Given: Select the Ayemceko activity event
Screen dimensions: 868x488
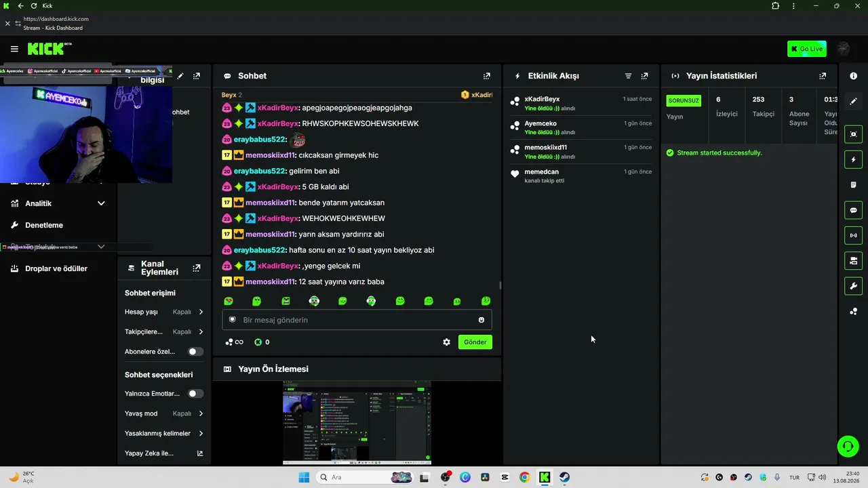Looking at the screenshot, I should click(581, 127).
